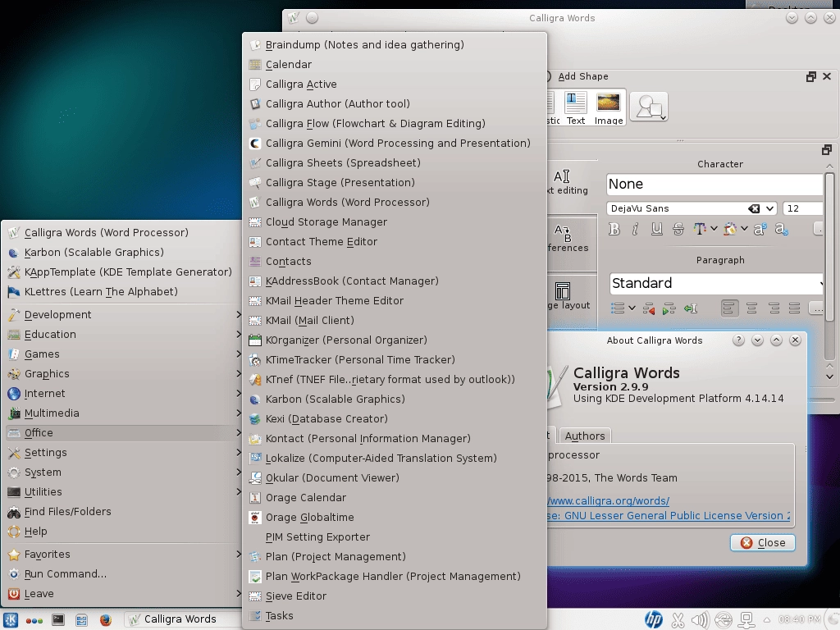The width and height of the screenshot is (840, 630).
Task: Click the change text direction icon
Action: (x=691, y=308)
